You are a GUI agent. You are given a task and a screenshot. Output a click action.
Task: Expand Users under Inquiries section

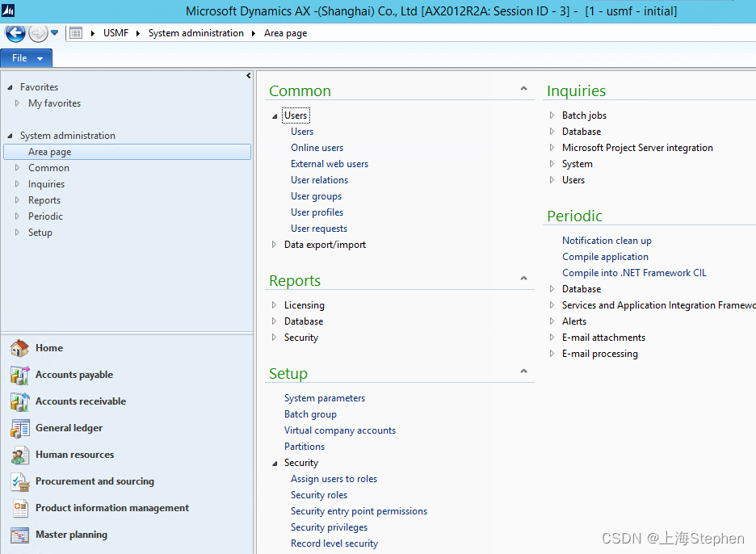(x=552, y=180)
